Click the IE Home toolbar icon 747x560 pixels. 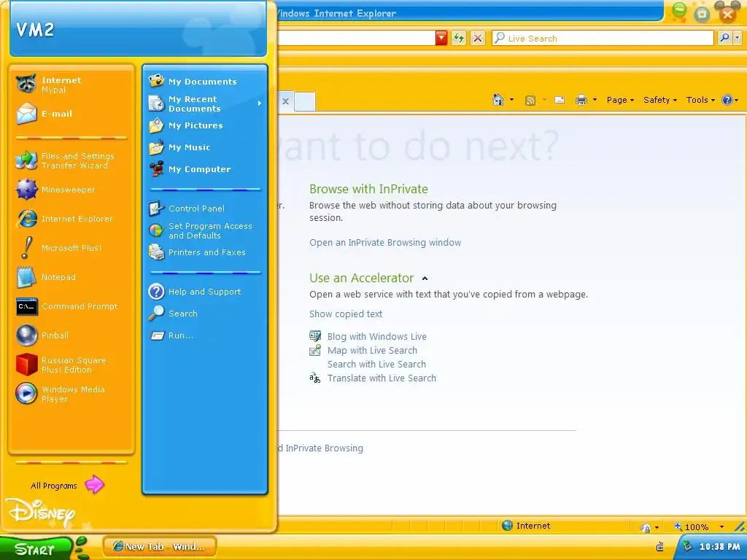pos(498,100)
